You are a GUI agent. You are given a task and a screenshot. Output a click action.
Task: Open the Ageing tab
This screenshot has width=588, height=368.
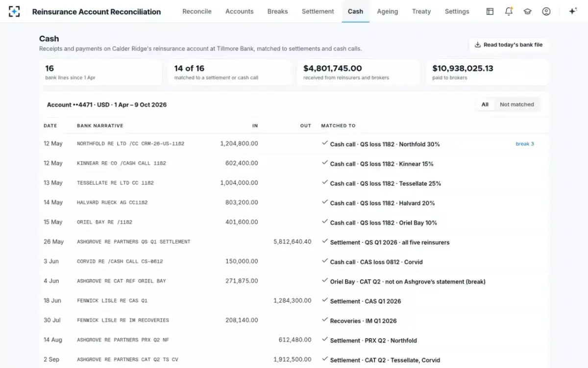coord(388,11)
